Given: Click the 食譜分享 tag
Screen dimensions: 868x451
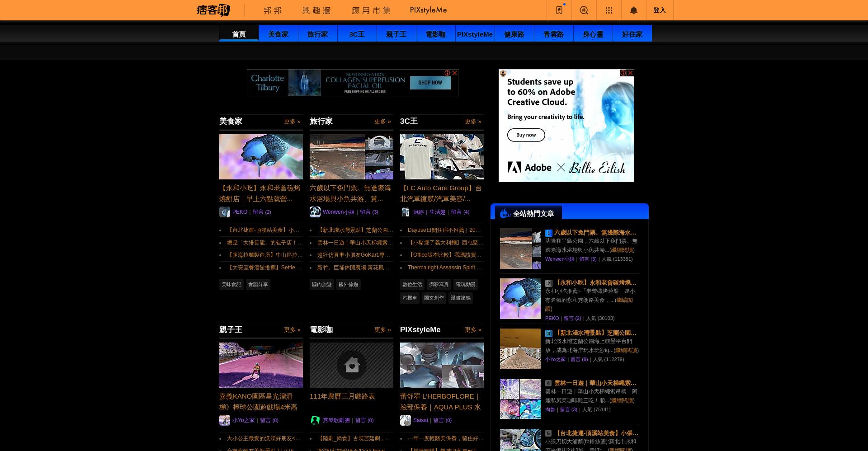Looking at the screenshot, I should pyautogui.click(x=258, y=284).
